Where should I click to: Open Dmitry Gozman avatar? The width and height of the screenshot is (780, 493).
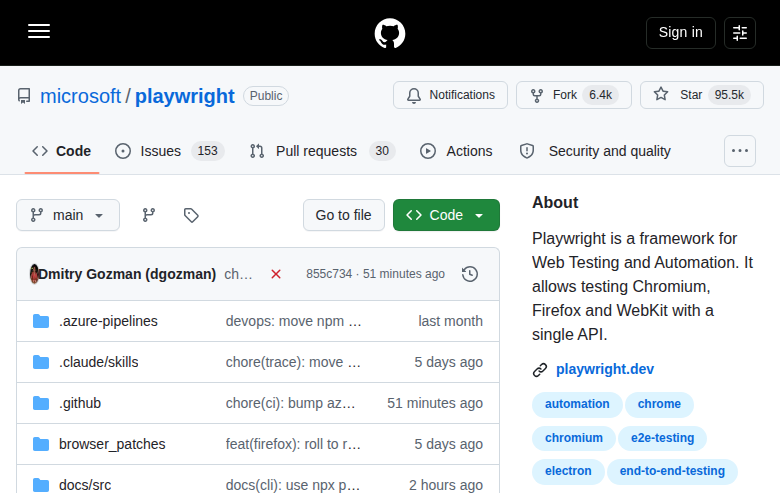click(x=34, y=274)
